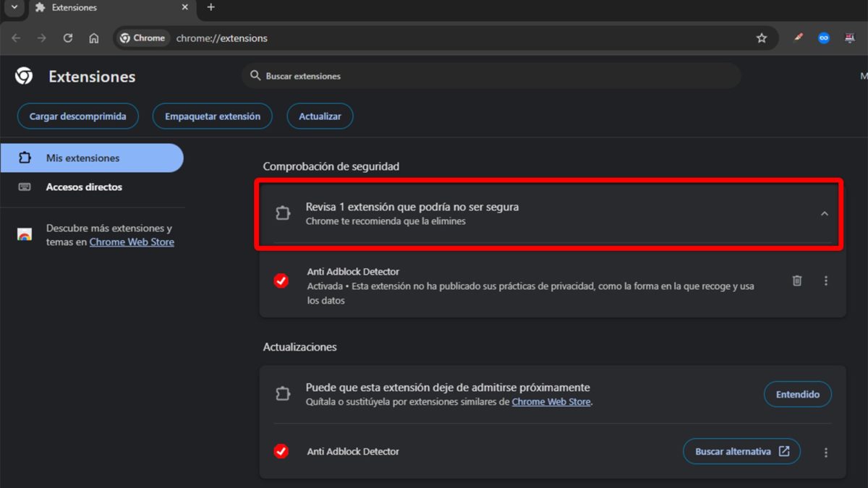Click the Entendido button
This screenshot has width=868, height=488.
798,394
